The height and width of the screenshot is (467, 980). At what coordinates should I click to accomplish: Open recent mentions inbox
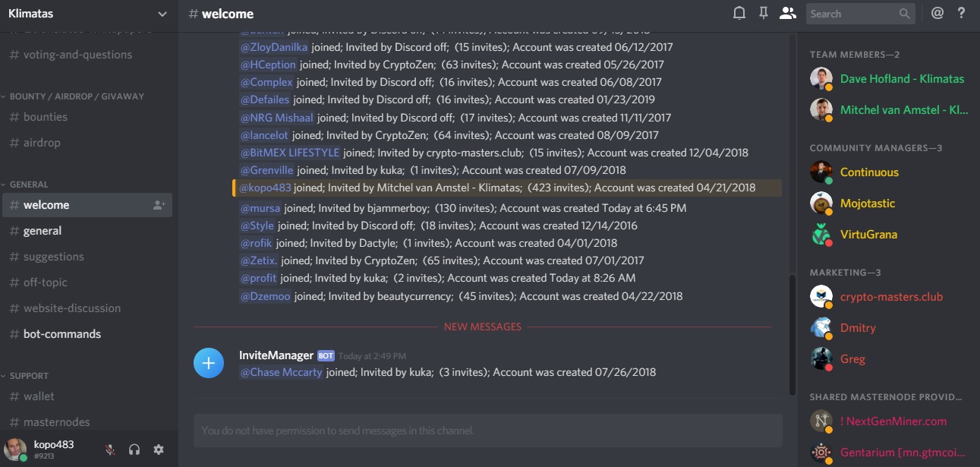[937, 13]
